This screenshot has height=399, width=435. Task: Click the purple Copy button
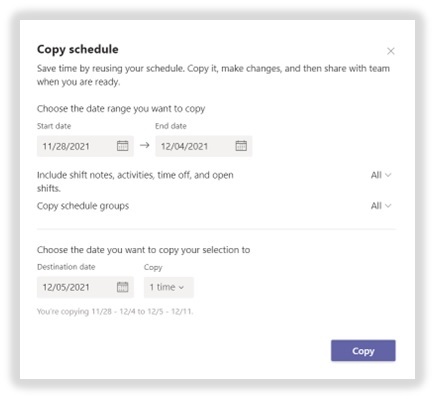[x=363, y=351]
